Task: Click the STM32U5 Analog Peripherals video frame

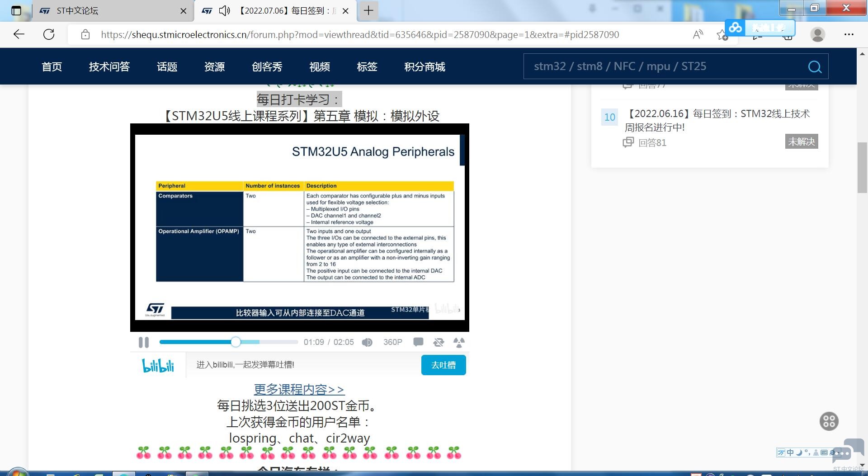Action: 299,227
